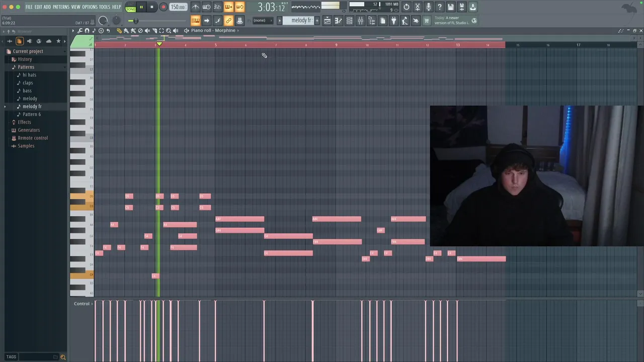The width and height of the screenshot is (644, 362).
Task: Open the OPTIONS menu
Action: click(x=90, y=7)
